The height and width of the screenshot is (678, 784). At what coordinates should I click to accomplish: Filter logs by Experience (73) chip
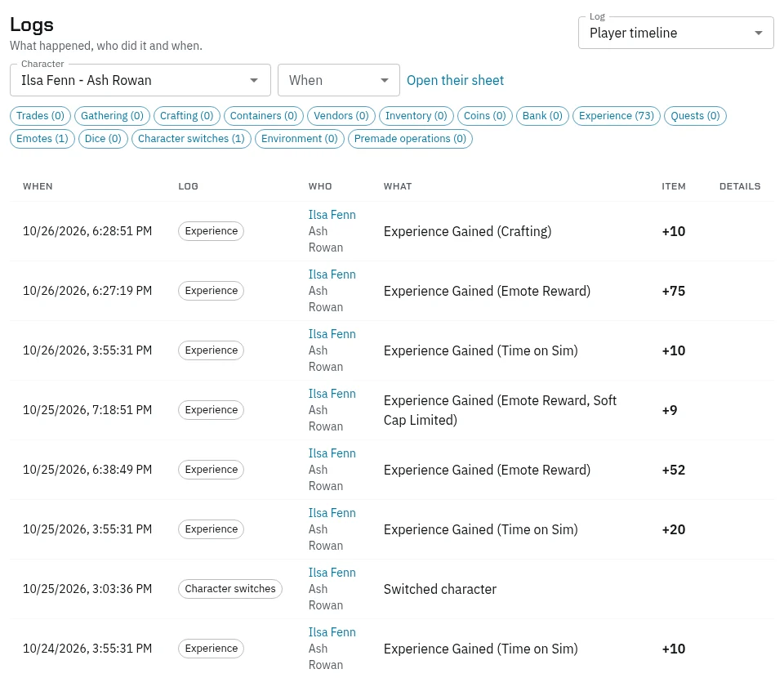(617, 116)
